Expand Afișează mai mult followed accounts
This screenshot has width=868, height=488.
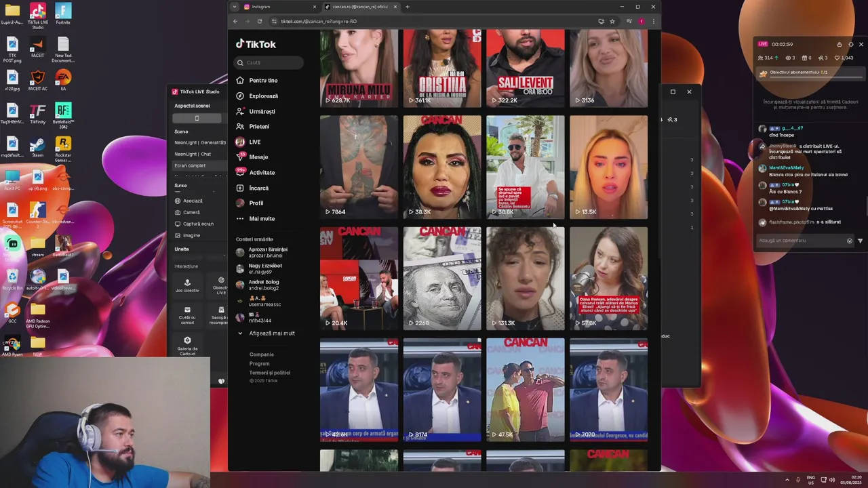[x=266, y=333]
